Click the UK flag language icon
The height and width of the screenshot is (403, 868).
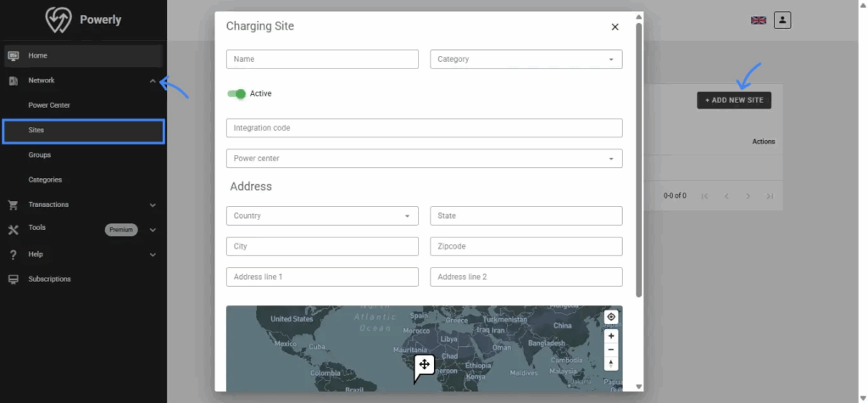(x=758, y=20)
